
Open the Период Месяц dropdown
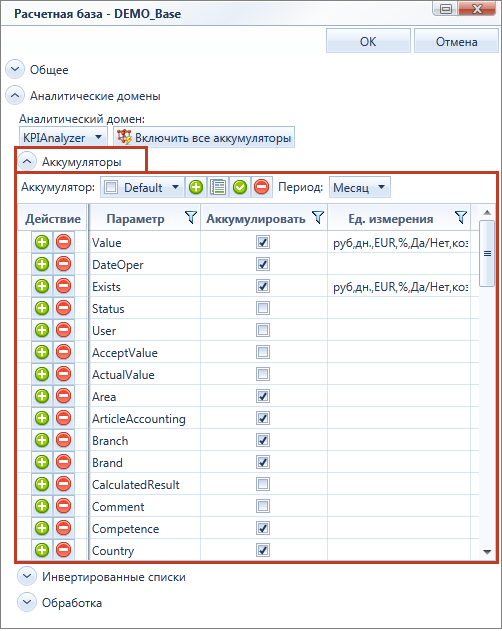[x=359, y=188]
